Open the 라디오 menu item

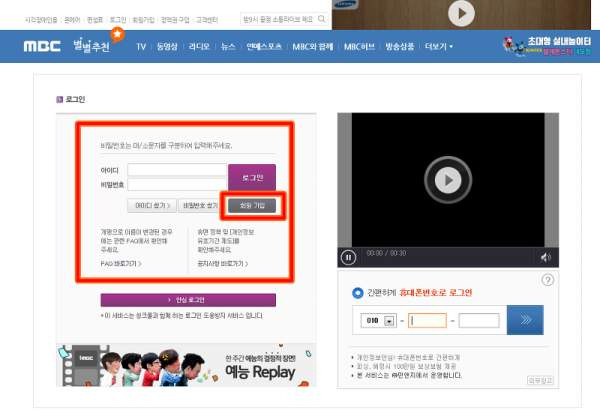click(x=199, y=47)
